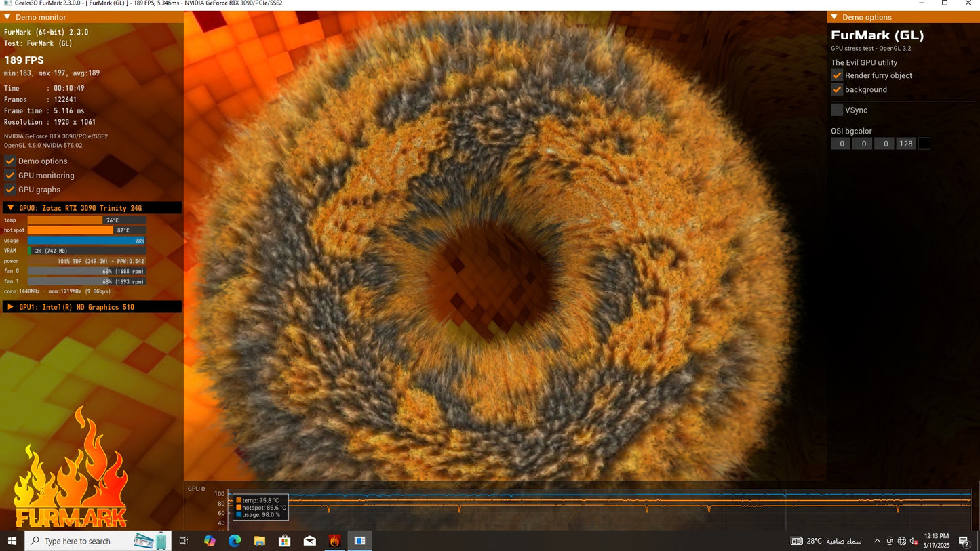Uncheck the GPU graphs checkbox

(10, 189)
